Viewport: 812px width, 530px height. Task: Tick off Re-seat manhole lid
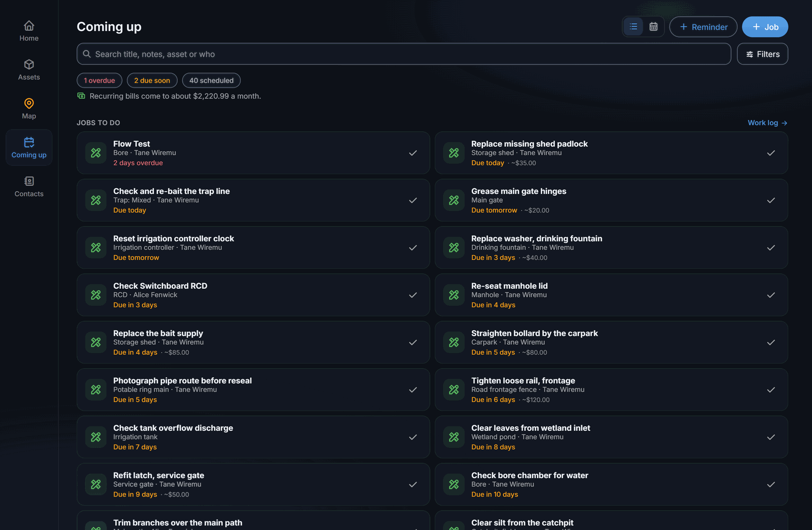tap(771, 295)
